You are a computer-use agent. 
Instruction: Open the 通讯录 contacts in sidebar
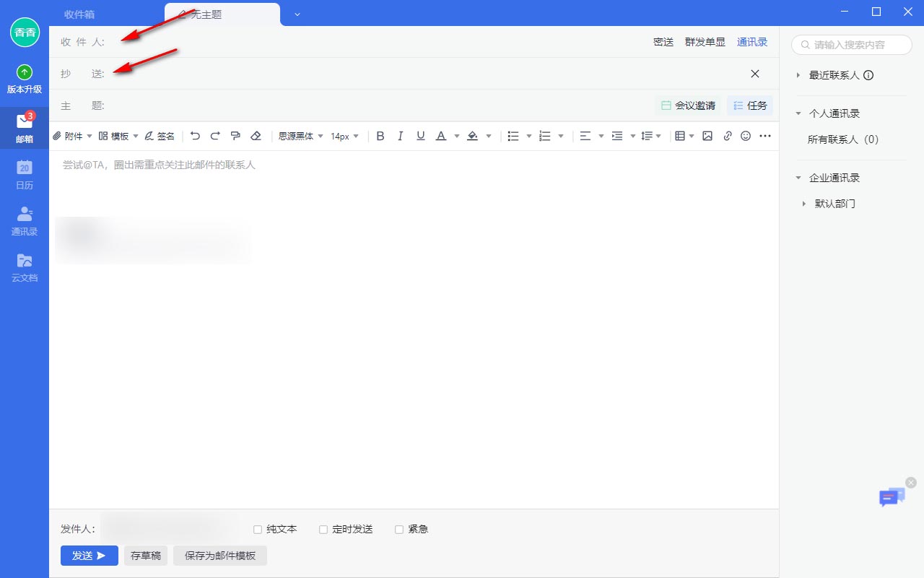click(25, 220)
